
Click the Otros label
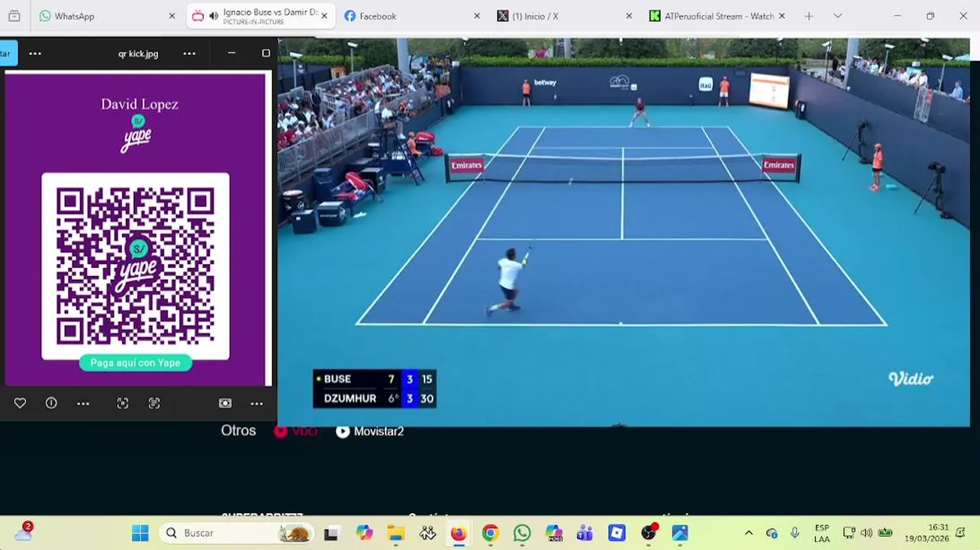[238, 431]
